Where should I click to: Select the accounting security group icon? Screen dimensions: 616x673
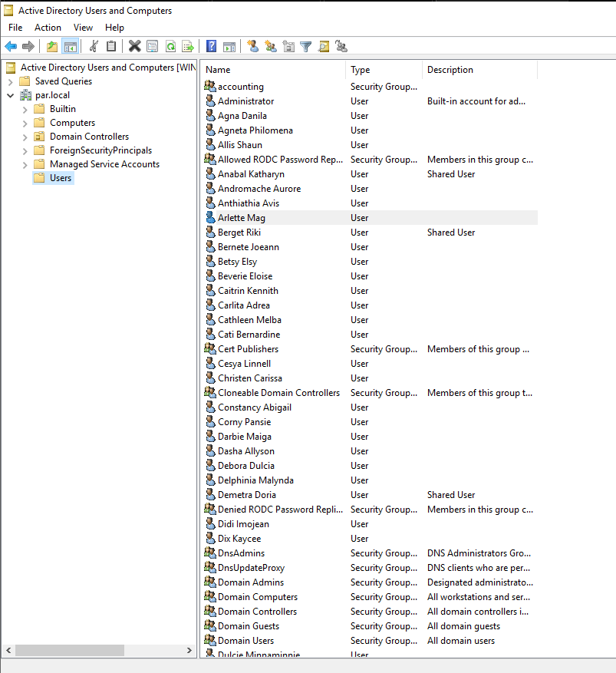[209, 86]
